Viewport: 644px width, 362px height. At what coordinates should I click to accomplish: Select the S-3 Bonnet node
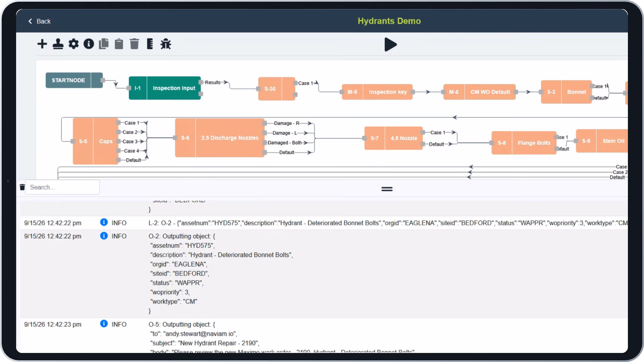click(x=566, y=92)
